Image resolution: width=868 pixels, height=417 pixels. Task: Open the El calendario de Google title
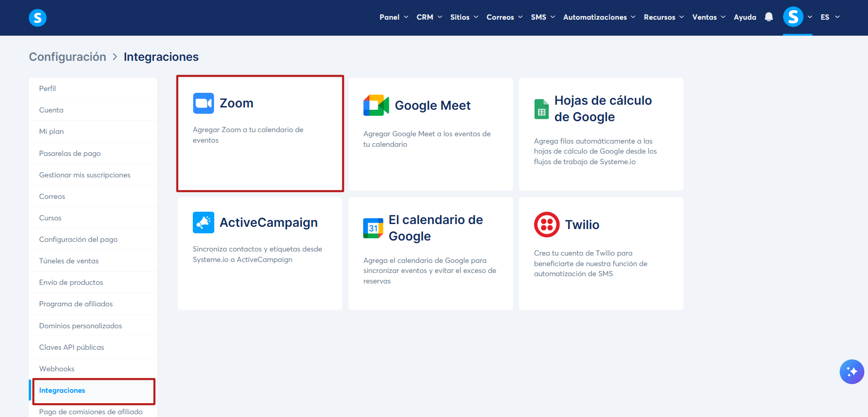pyautogui.click(x=436, y=228)
